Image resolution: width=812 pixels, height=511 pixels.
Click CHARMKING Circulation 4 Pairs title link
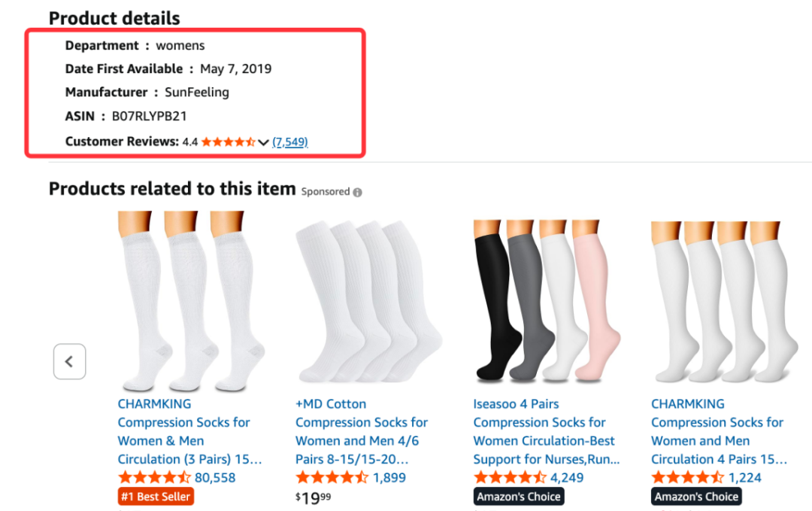point(720,431)
